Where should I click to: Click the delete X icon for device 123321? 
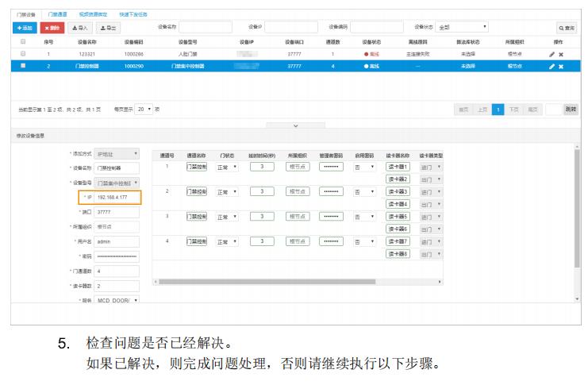561,54
